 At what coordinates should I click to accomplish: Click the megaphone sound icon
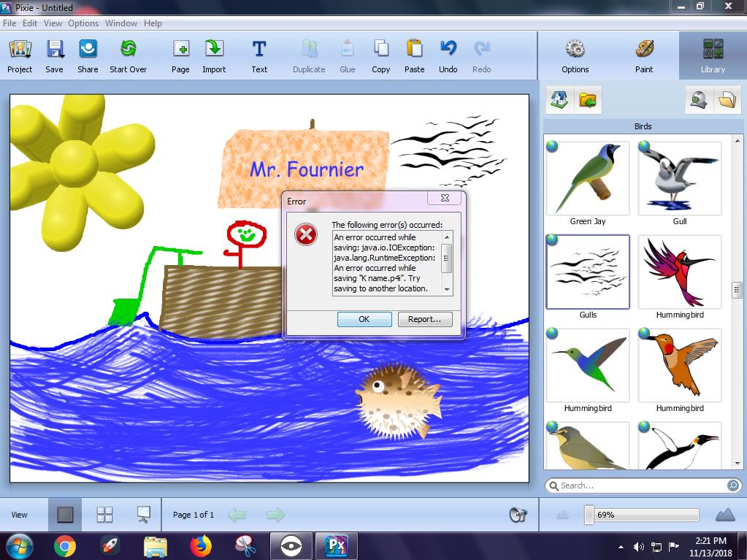(x=518, y=515)
